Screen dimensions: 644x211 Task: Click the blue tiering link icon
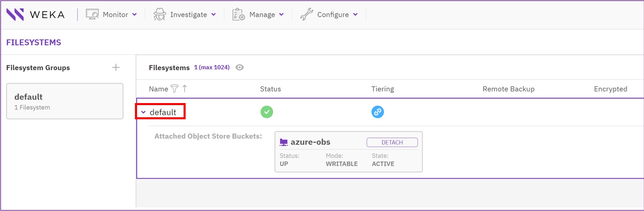[x=377, y=112]
